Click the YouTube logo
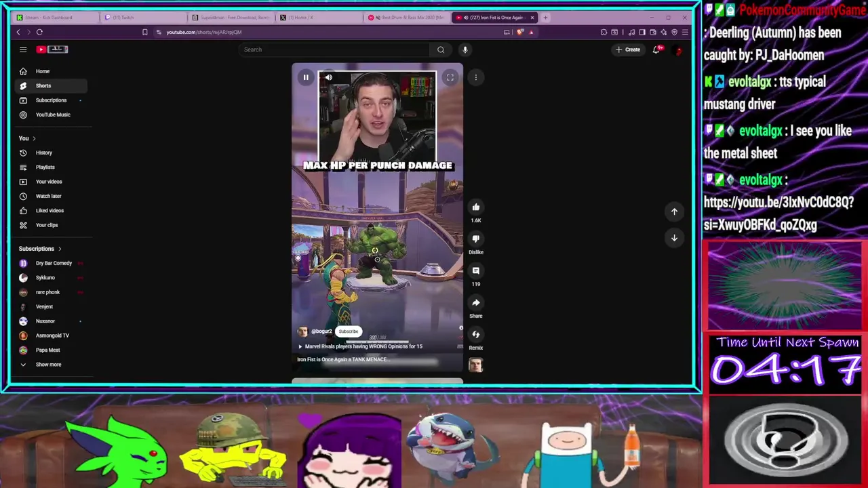The width and height of the screenshot is (868, 488). (52, 49)
